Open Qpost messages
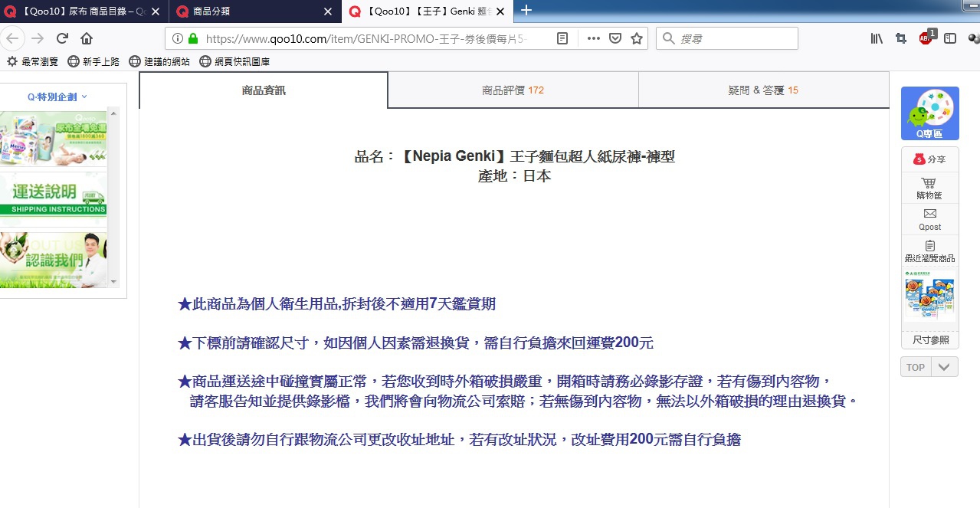 click(x=929, y=219)
